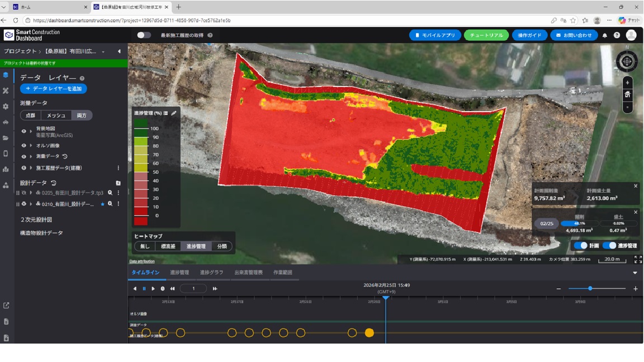Expand 0205_有田川_設計データ.tp3 row
The width and height of the screenshot is (644, 362).
[31, 193]
